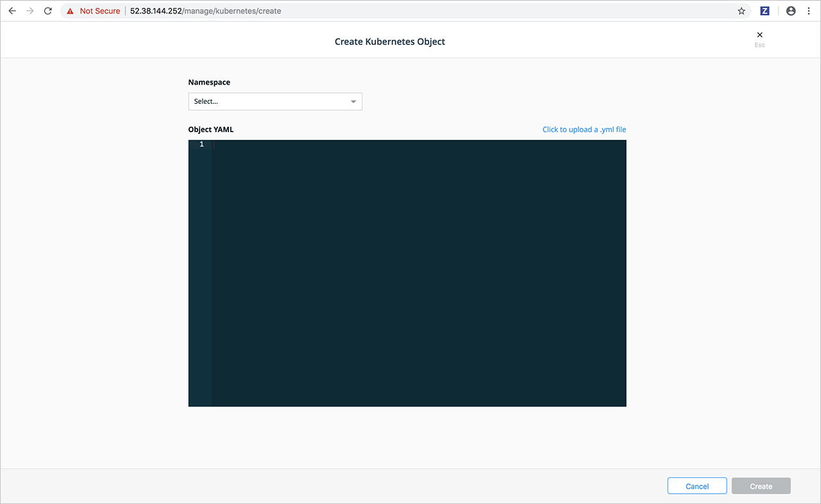This screenshot has width=821, height=504.
Task: Open the Chrome profile avatar icon
Action: point(791,11)
